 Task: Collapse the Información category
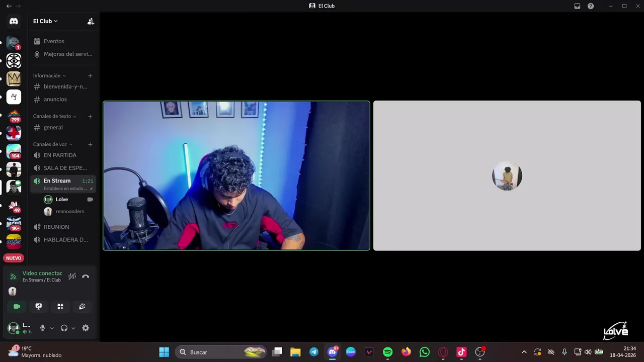(x=49, y=75)
